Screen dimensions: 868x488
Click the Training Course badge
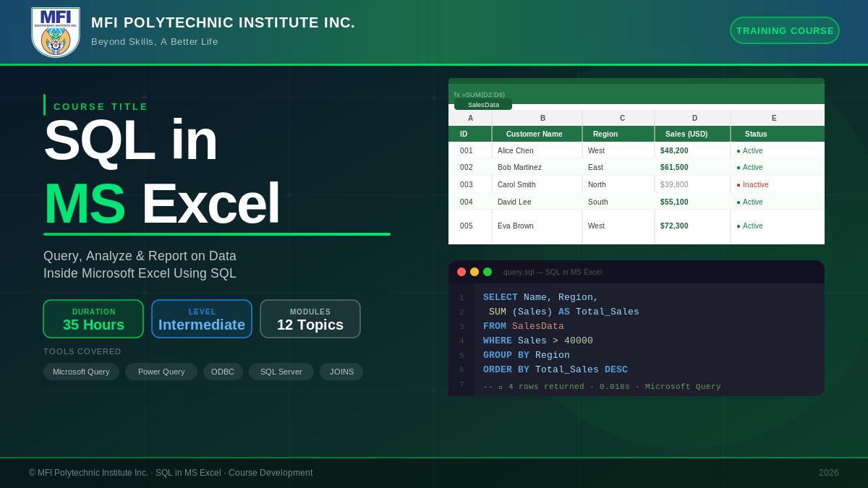[785, 30]
